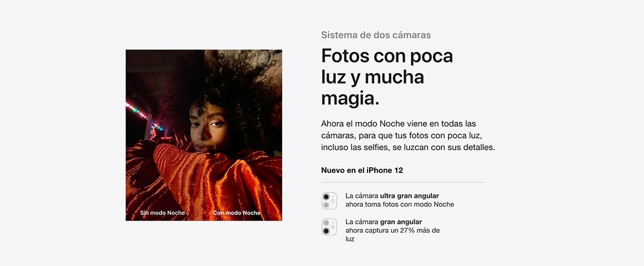Click the gran angular camera icon
This screenshot has width=644, height=266.
coord(329,227)
